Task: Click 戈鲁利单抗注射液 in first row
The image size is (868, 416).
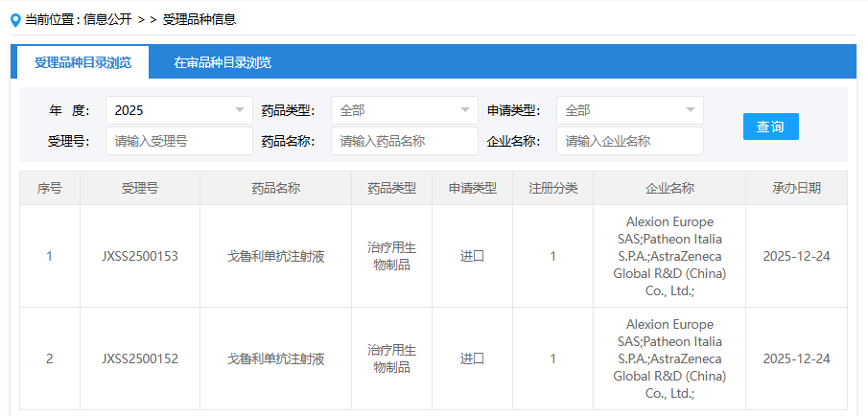Action: tap(275, 256)
